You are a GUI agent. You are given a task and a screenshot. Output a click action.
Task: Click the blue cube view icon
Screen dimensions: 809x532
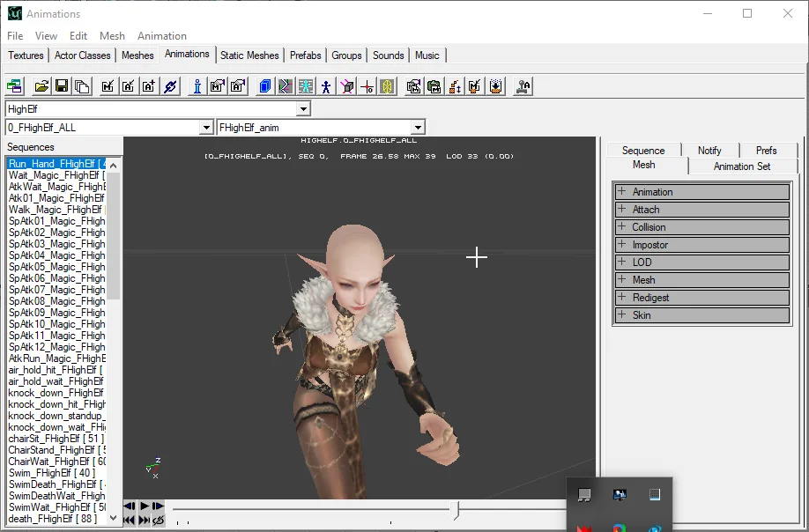pos(265,86)
